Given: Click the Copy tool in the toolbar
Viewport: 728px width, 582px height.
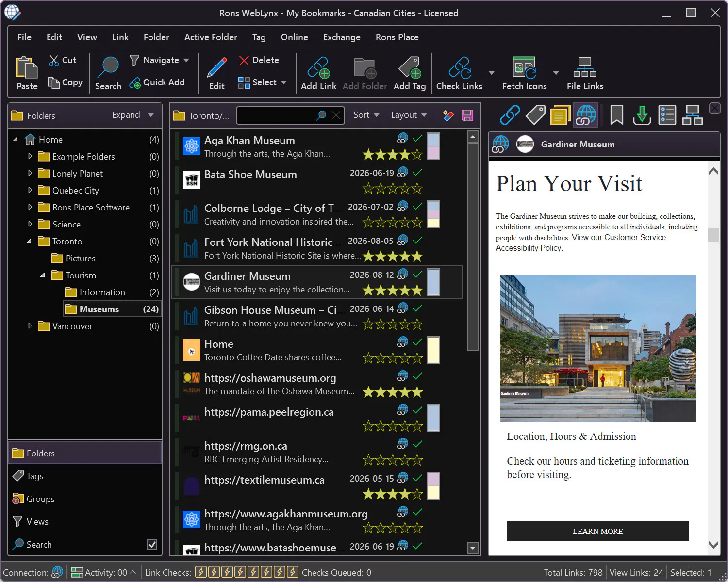Looking at the screenshot, I should coord(65,82).
